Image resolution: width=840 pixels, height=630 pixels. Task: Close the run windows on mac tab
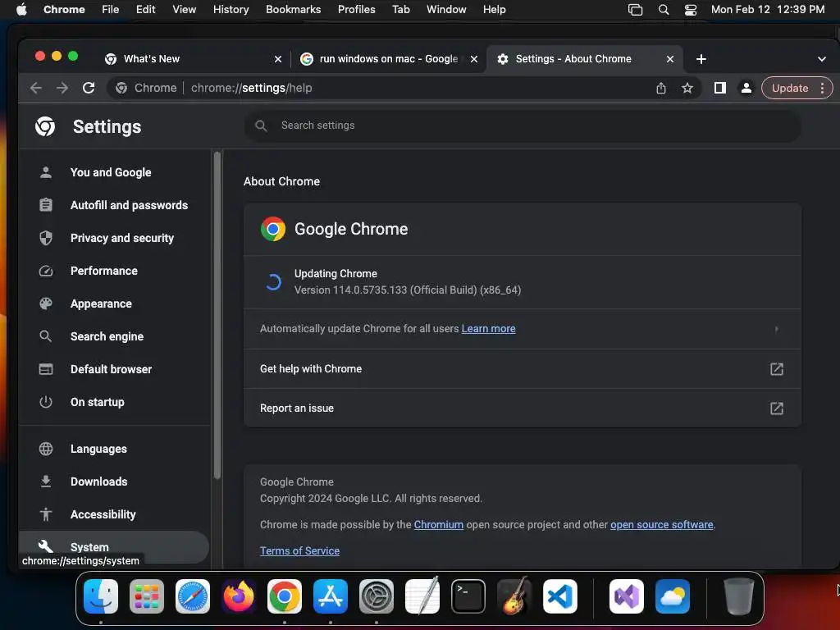tap(473, 59)
